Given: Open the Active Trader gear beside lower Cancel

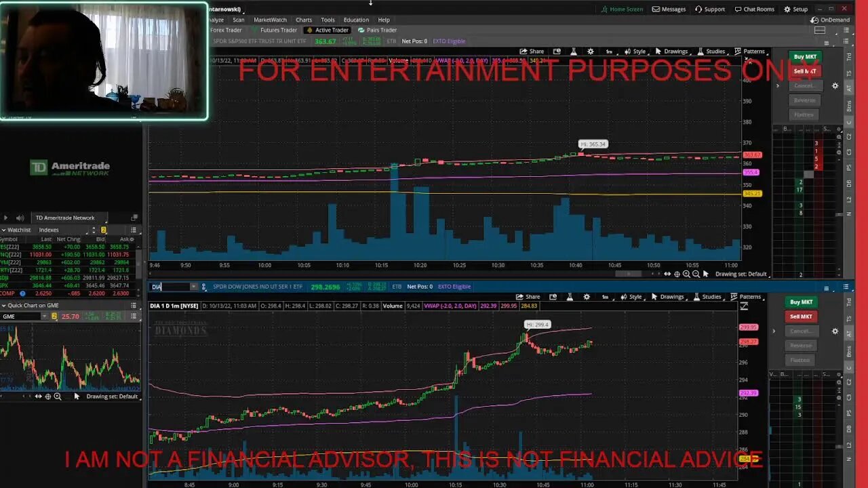Looking at the screenshot, I should point(835,331).
